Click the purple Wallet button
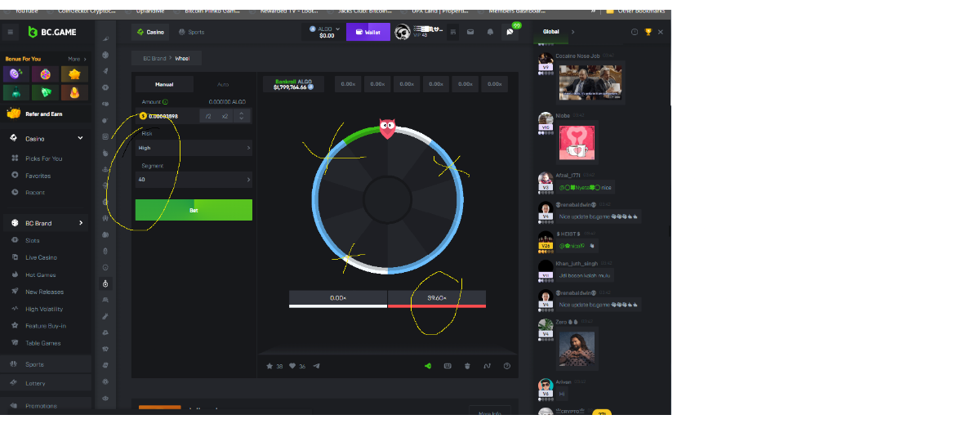 point(367,32)
